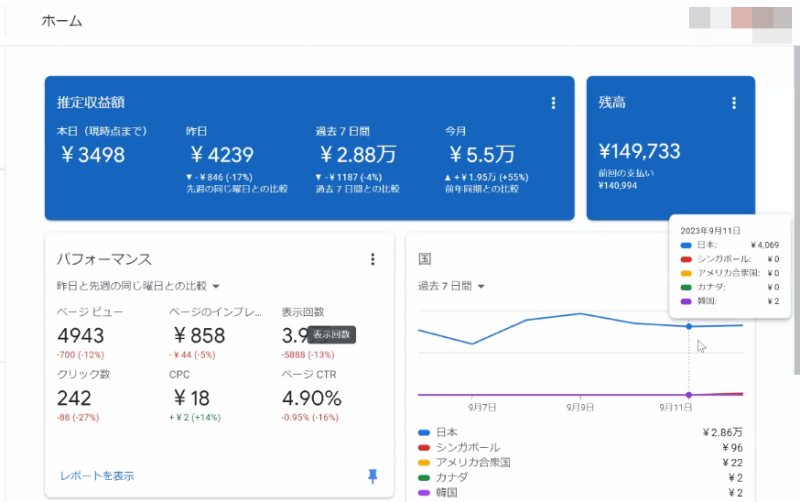The height and width of the screenshot is (502, 800).
Task: Open the 推定収益額 card three-dot menu
Action: pos(553,103)
